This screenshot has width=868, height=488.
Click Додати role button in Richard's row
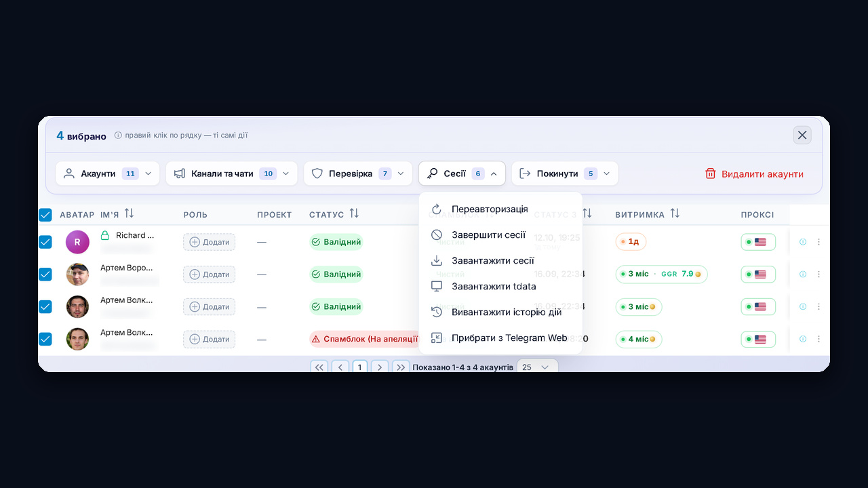(x=210, y=242)
